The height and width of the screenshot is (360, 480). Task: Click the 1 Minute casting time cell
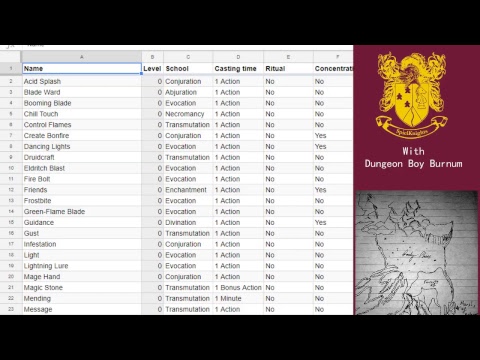(238, 299)
